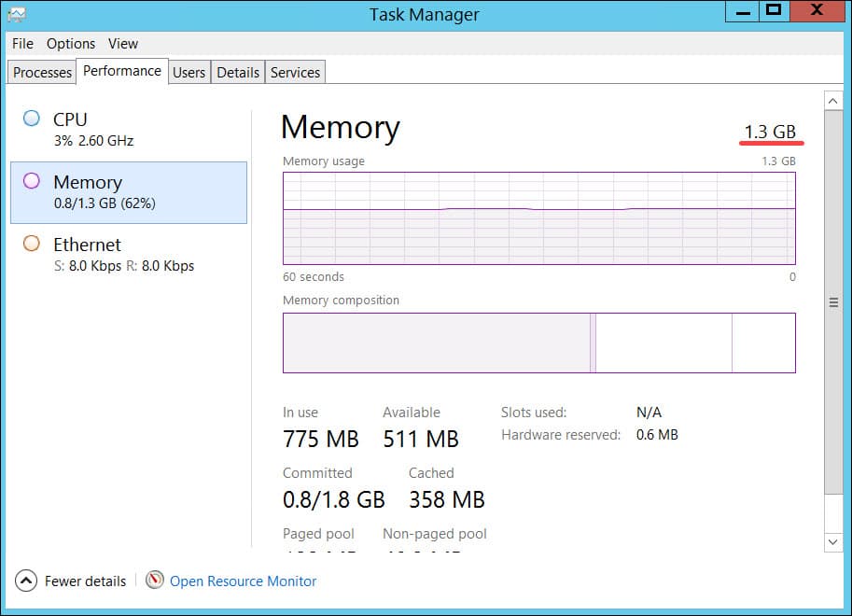The width and height of the screenshot is (852, 616).
Task: Switch to the Services tab
Action: tap(295, 72)
